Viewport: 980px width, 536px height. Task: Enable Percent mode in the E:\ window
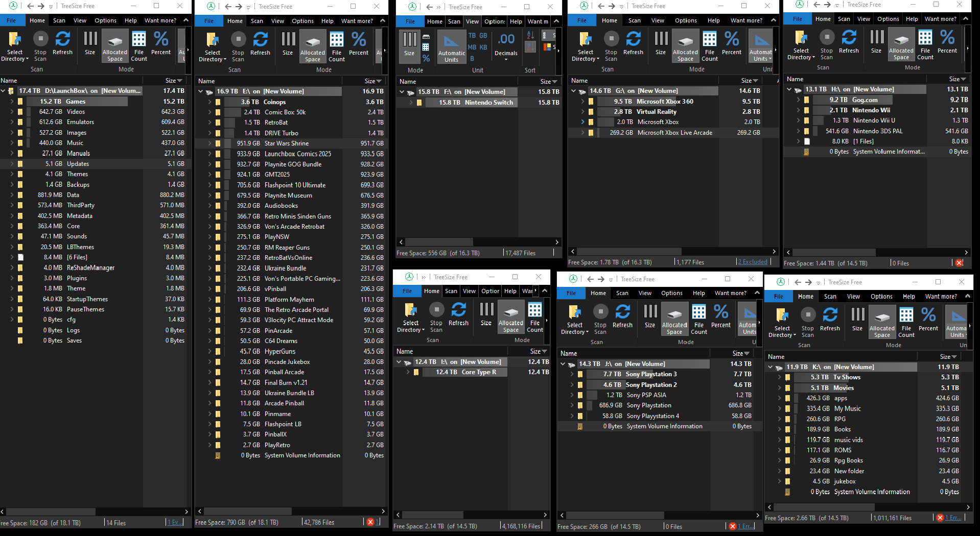pos(359,43)
